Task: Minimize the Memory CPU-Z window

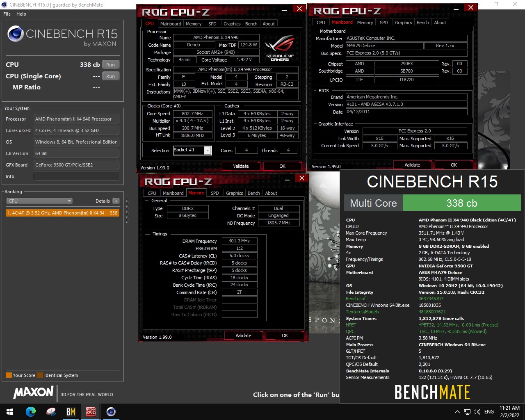Action: (x=288, y=179)
